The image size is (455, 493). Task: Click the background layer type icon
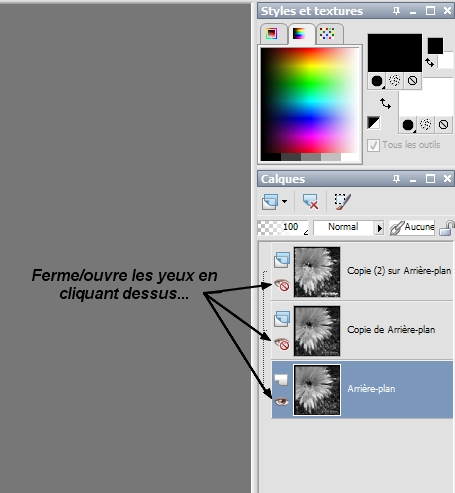tap(281, 379)
